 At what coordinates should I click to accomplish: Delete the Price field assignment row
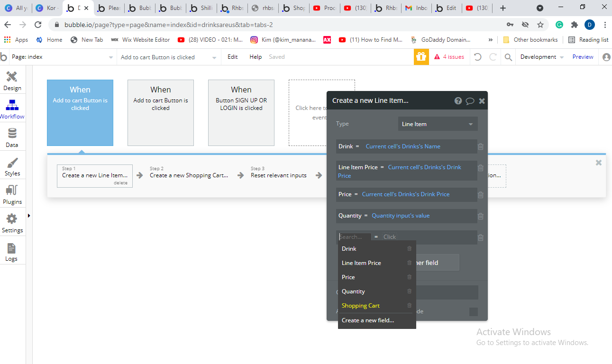tap(481, 195)
